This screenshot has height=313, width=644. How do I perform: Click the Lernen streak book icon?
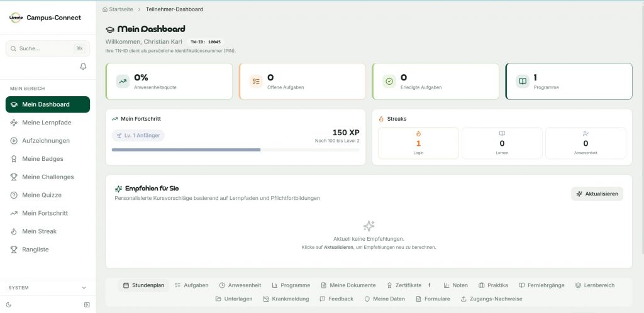tap(502, 133)
